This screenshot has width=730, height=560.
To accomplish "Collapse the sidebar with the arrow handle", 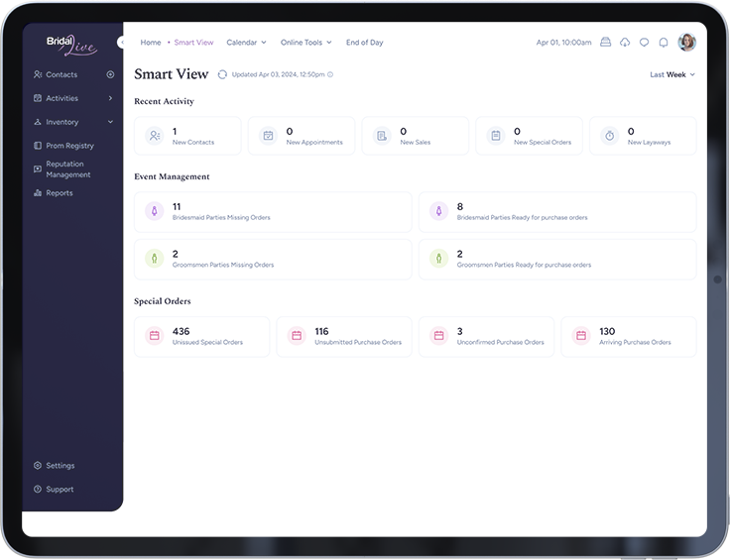I will (121, 43).
